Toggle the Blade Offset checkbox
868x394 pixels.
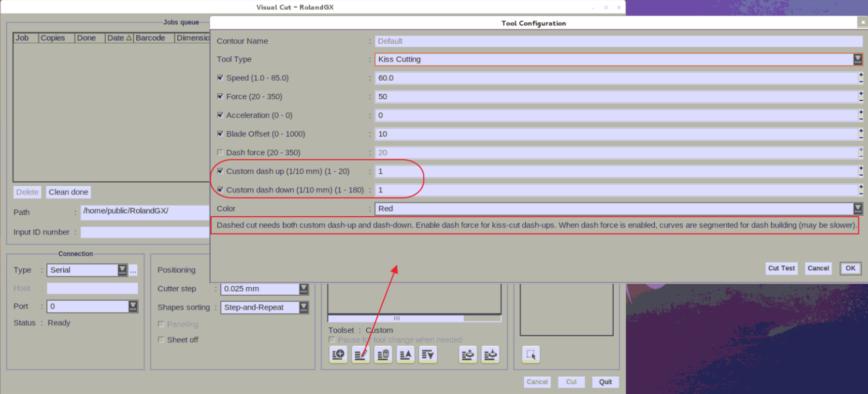(220, 134)
